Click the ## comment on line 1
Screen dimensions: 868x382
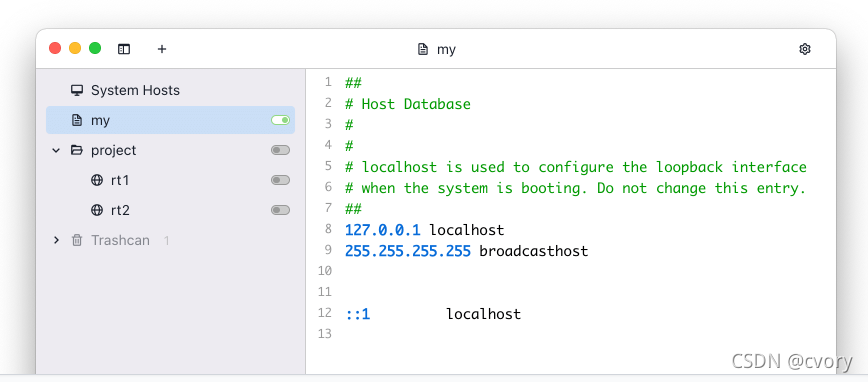pos(353,83)
